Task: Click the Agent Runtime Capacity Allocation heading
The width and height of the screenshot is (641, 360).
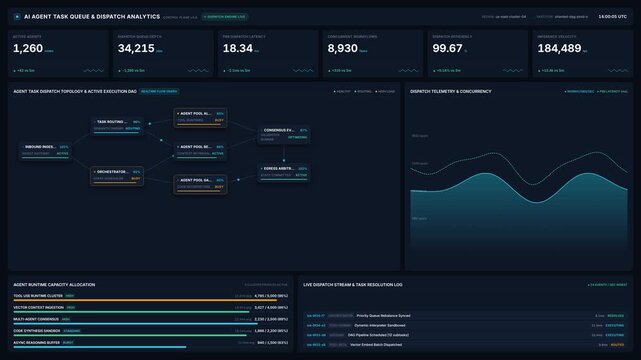Action: (x=54, y=285)
